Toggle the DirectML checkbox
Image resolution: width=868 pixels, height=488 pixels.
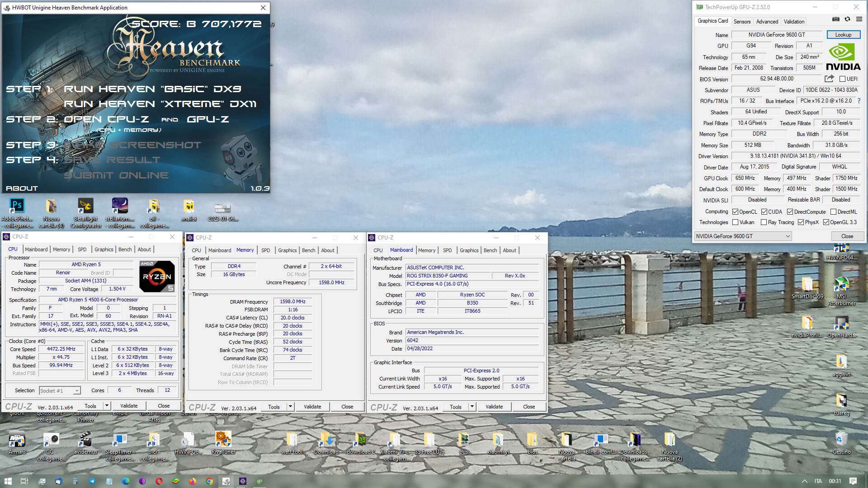pos(833,211)
